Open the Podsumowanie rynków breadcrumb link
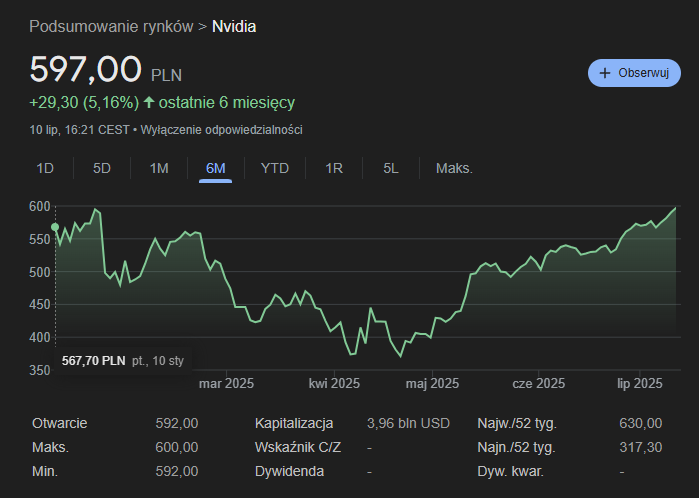The width and height of the screenshot is (699, 498). pyautogui.click(x=111, y=26)
